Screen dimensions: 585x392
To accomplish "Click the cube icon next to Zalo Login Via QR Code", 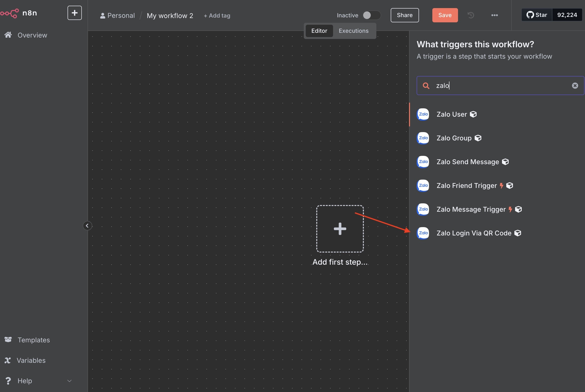I will point(518,233).
